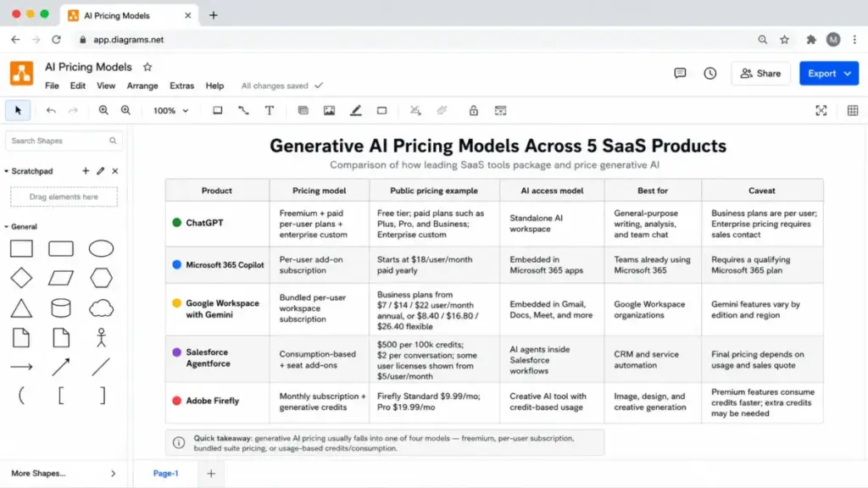Viewport: 868px width, 488px height.
Task: Open the Export dropdown arrow
Action: [x=848, y=74]
